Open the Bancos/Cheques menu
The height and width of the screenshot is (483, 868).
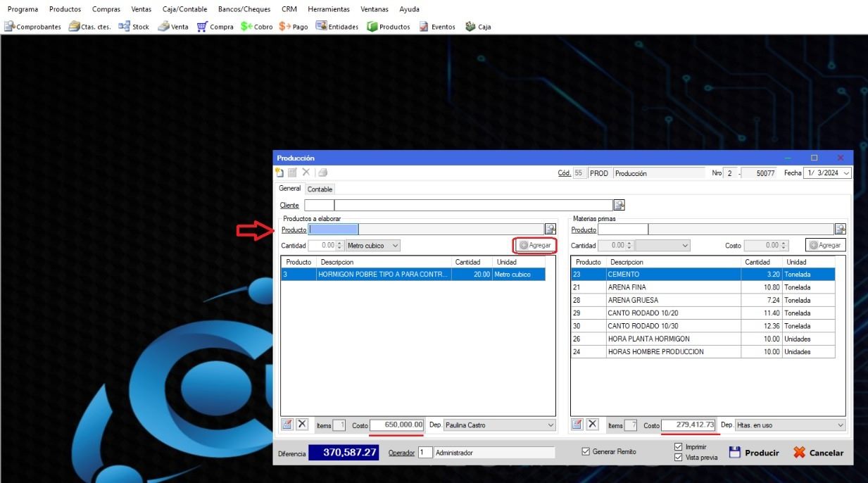[x=244, y=9]
